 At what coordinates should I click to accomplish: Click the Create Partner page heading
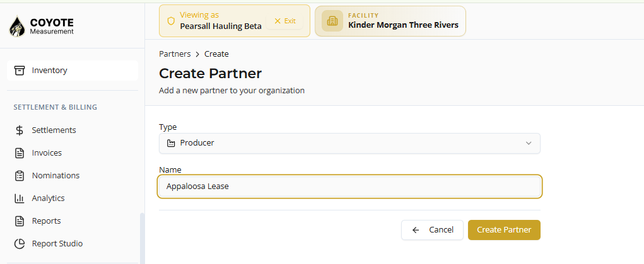(210, 74)
